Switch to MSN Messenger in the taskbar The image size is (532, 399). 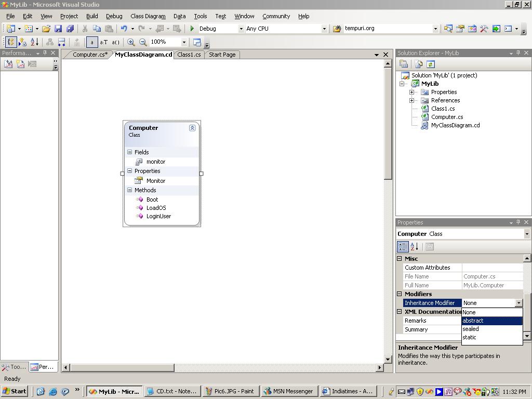289,391
